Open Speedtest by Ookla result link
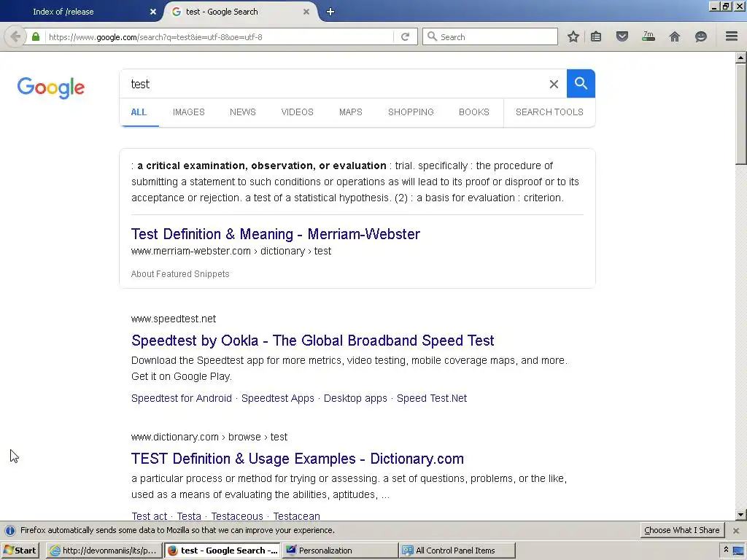 click(x=312, y=341)
